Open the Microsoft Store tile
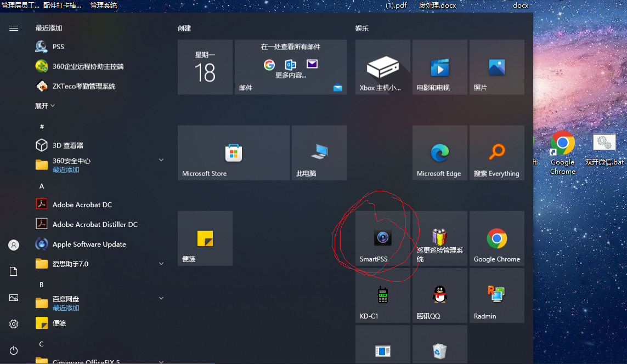Viewport: 627px width, 364px height. point(234,152)
